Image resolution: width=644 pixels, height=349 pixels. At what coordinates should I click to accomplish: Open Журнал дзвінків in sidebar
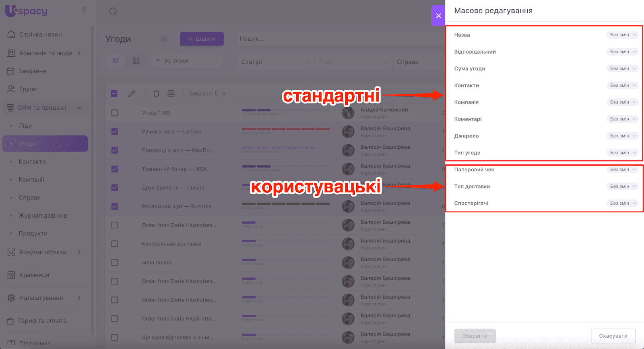[x=43, y=216]
